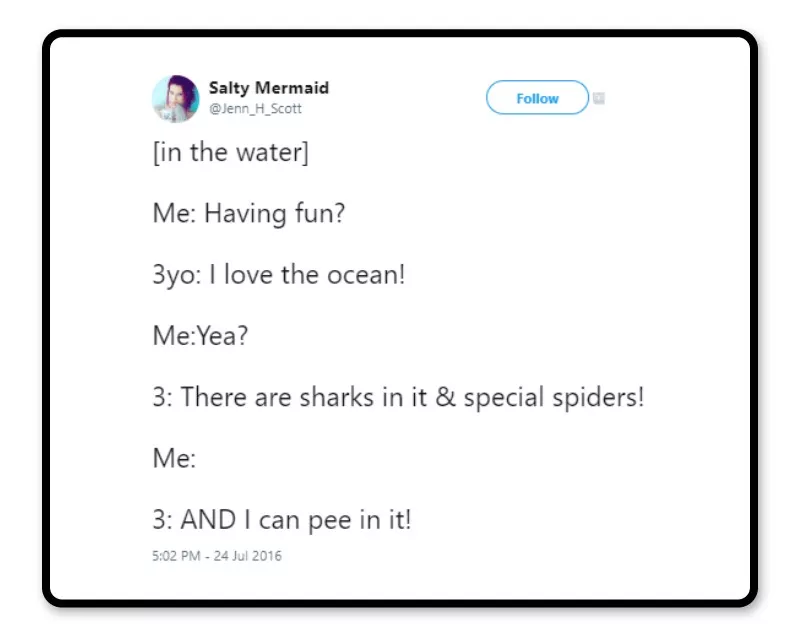800x633 pixels.
Task: Open the 5:02 PM - 24 Jul 2016 timestamp
Action: tap(217, 556)
